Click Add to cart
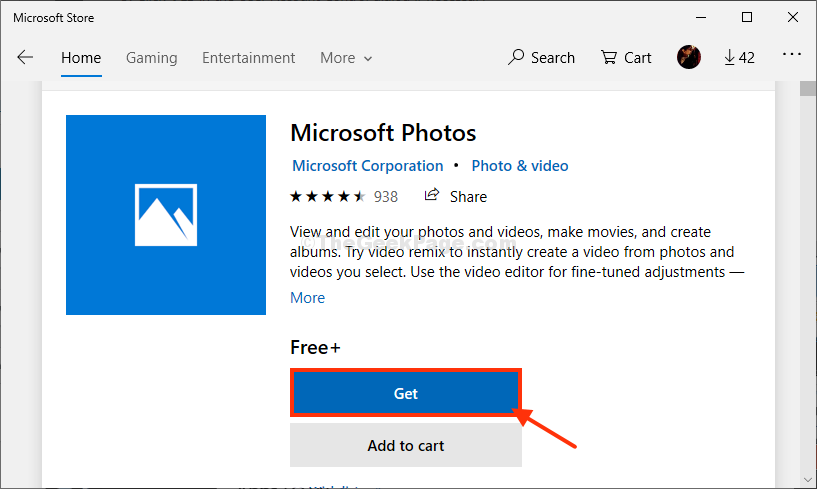This screenshot has width=817, height=489. click(405, 445)
